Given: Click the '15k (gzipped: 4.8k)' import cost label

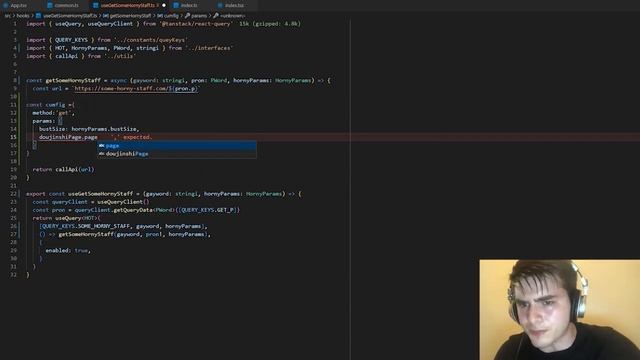Looking at the screenshot, I should [270, 24].
